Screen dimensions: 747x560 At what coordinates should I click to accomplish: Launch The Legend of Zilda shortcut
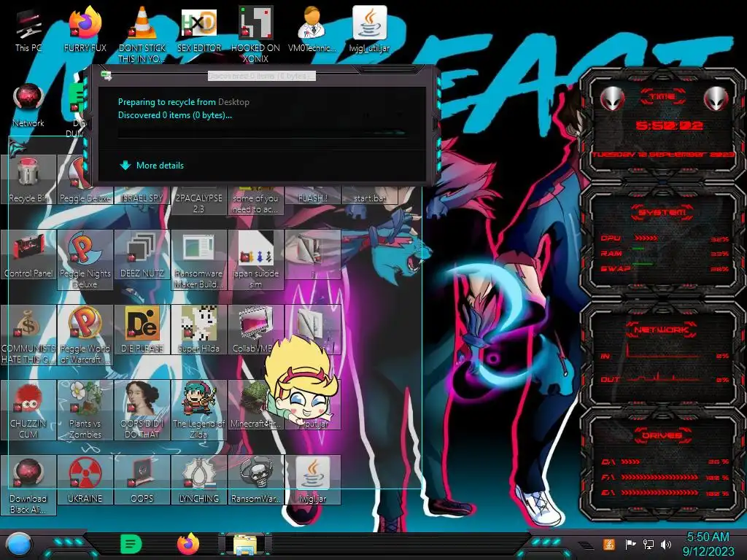pyautogui.click(x=198, y=410)
